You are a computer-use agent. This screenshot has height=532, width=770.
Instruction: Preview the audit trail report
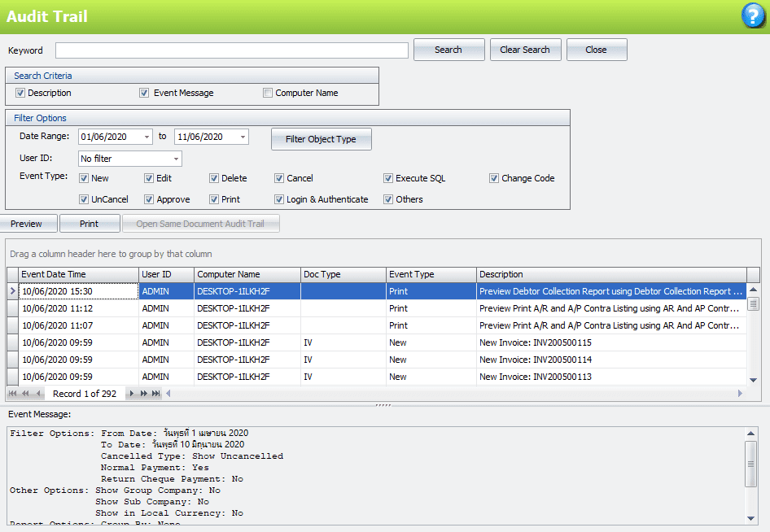(28, 222)
